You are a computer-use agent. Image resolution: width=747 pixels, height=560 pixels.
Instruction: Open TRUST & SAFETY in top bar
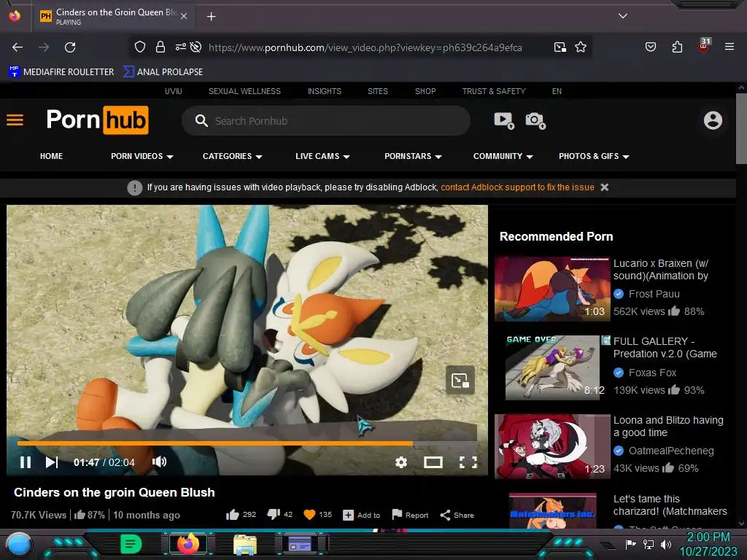pos(494,91)
